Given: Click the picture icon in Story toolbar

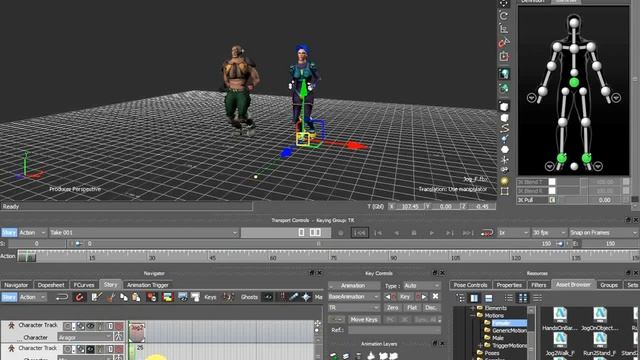Looking at the screenshot, I should coord(168,297).
